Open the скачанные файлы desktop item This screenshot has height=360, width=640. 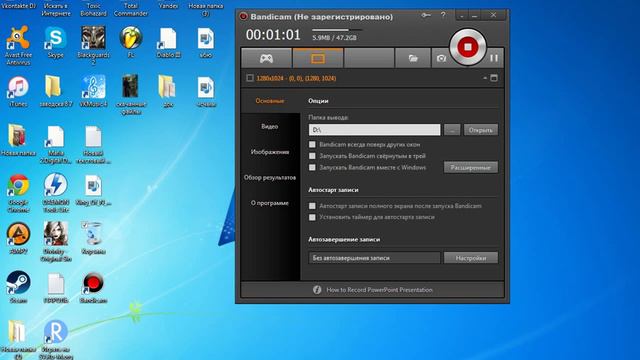tap(131, 94)
